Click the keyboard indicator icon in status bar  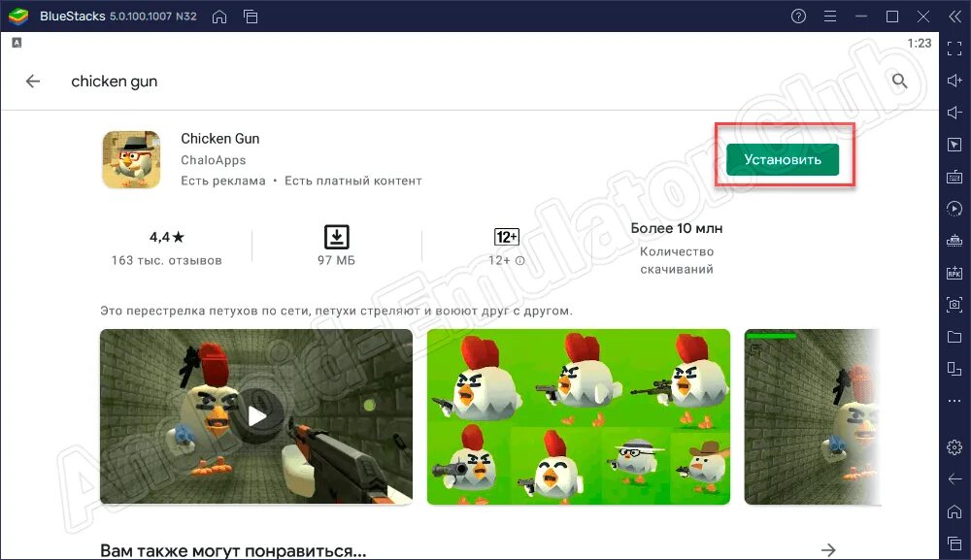(17, 43)
